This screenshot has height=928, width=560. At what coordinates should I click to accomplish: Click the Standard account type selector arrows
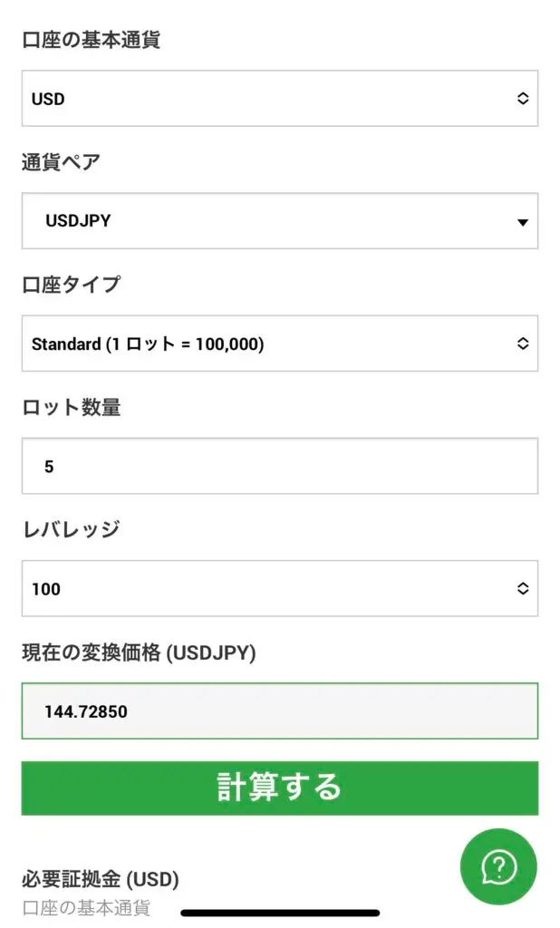pyautogui.click(x=523, y=343)
